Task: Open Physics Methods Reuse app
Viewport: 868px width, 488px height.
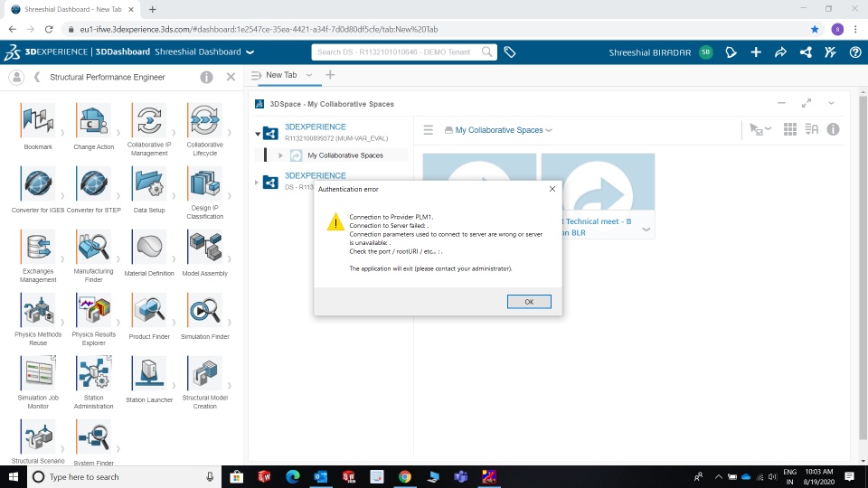Action: [38, 310]
